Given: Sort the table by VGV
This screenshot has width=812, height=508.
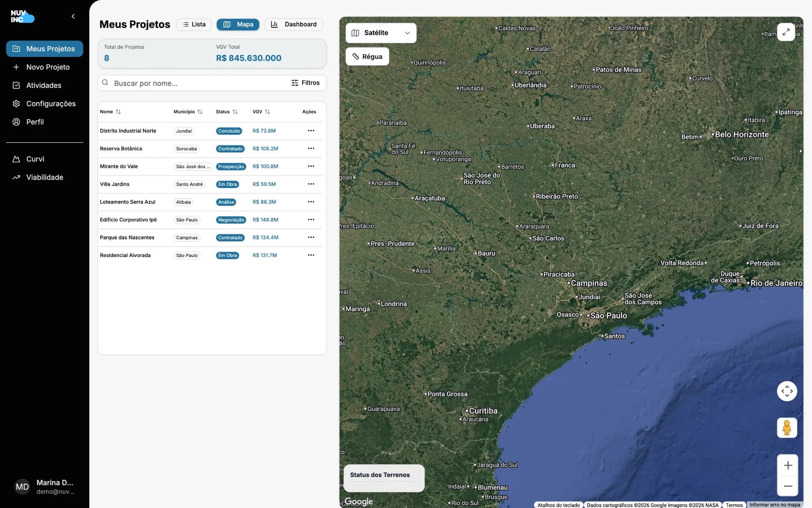Looking at the screenshot, I should pyautogui.click(x=261, y=112).
